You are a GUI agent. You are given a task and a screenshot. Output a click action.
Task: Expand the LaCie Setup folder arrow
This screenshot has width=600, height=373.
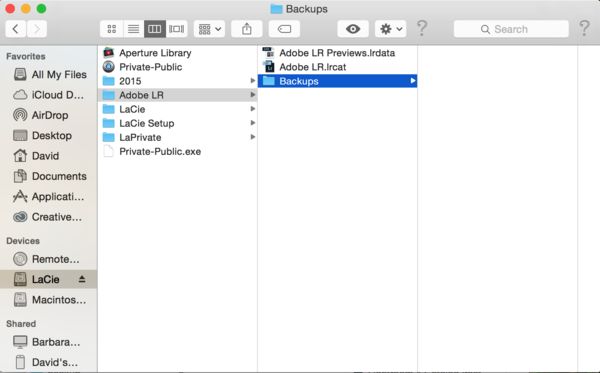[x=253, y=123]
